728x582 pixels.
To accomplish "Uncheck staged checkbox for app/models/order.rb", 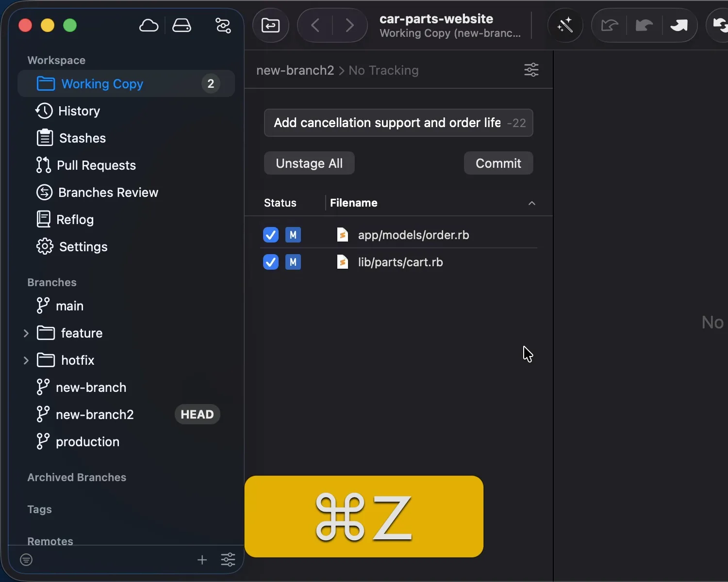I will pos(271,235).
